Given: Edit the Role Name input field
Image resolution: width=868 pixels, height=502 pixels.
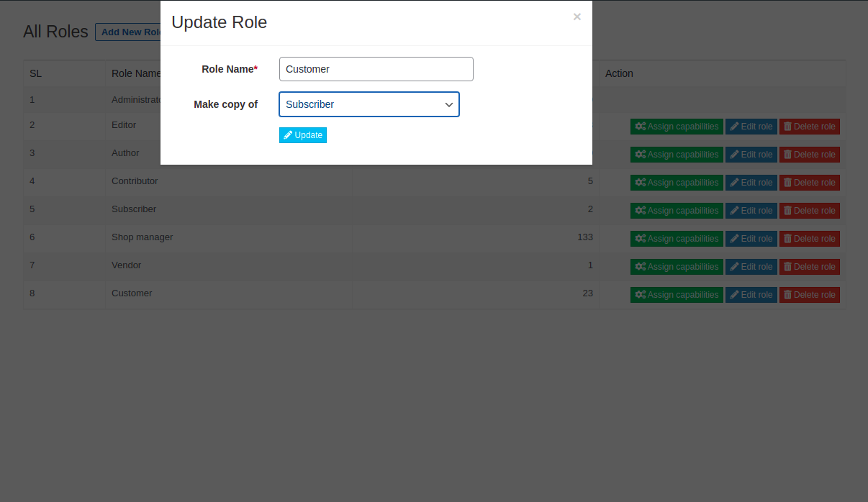Looking at the screenshot, I should 376,69.
